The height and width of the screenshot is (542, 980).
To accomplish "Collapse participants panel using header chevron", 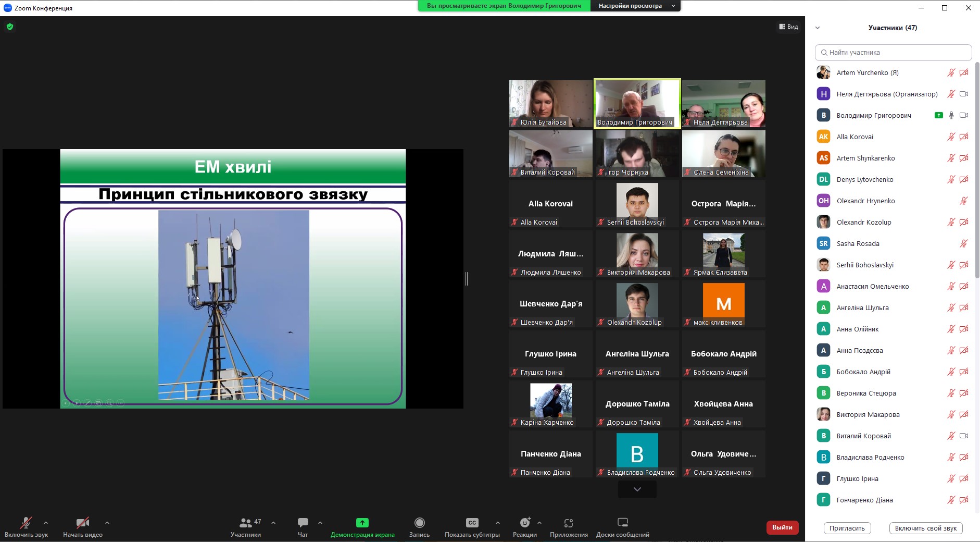I will click(x=818, y=28).
